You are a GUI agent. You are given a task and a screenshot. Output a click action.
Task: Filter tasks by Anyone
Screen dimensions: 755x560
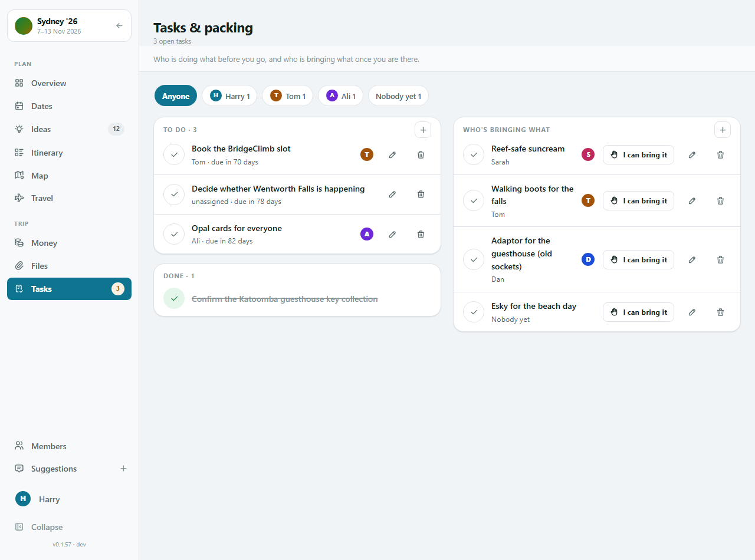[x=176, y=96]
